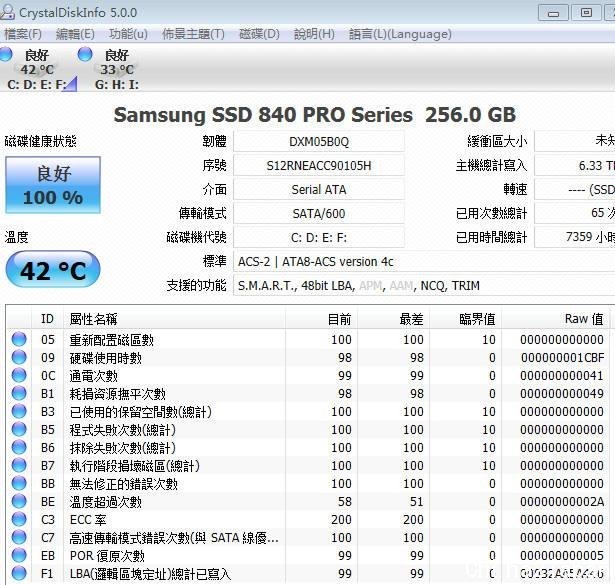Viewport: 615px width, 585px height.
Task: Click the transfer mode field SATA/600
Action: 319,214
